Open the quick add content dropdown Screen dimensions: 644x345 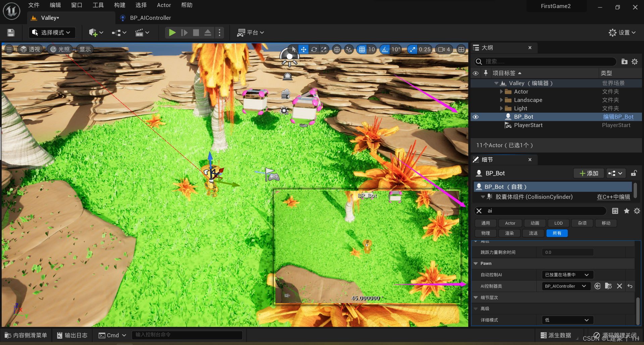[96, 33]
